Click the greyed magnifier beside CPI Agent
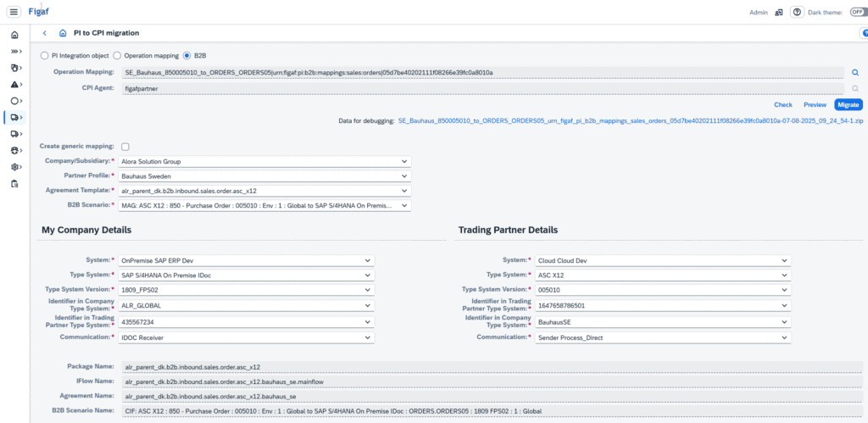868x423 pixels. coord(855,88)
